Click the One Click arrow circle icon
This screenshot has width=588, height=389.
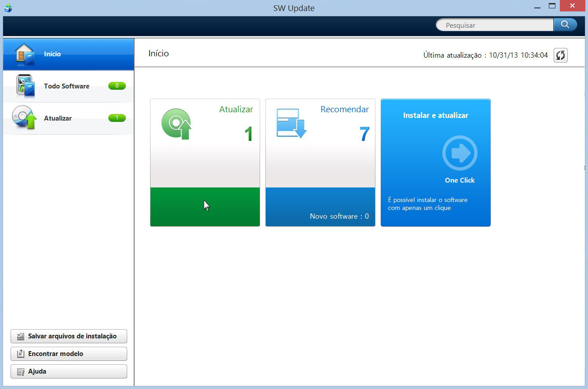click(460, 153)
